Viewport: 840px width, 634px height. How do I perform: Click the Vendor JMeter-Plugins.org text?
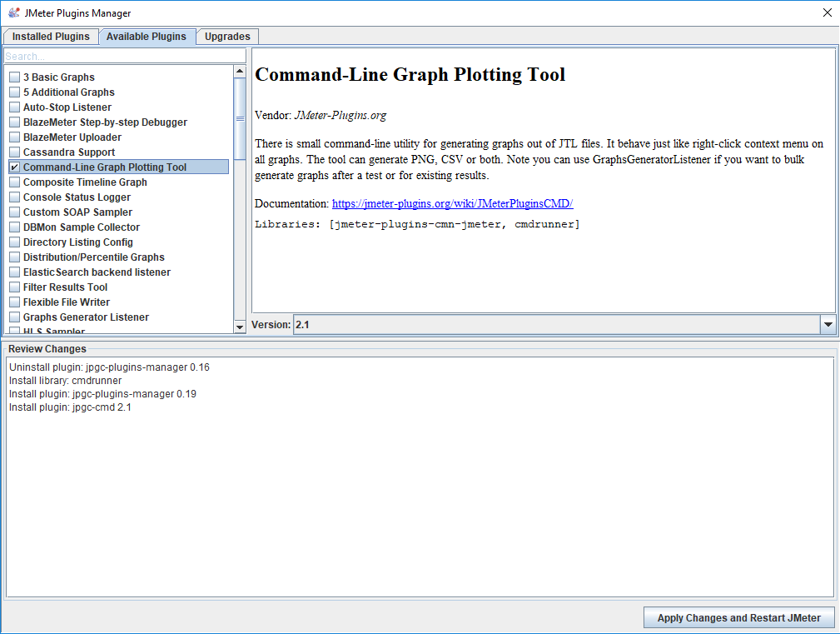[321, 115]
